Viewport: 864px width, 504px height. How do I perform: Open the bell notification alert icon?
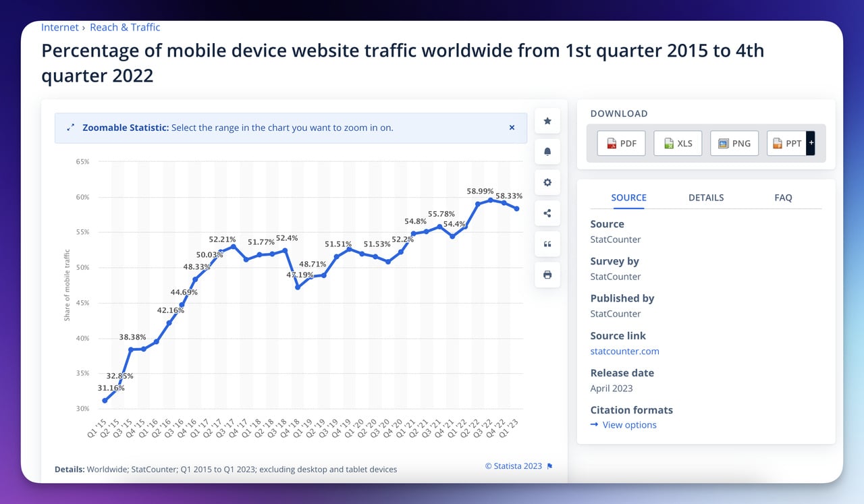point(547,151)
